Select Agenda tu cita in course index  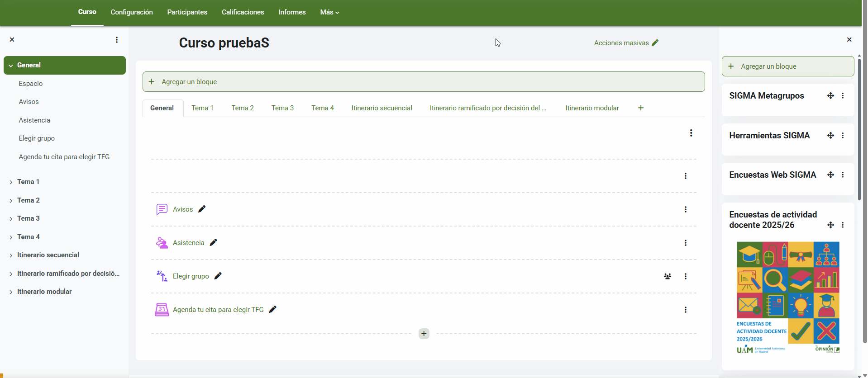pyautogui.click(x=65, y=157)
